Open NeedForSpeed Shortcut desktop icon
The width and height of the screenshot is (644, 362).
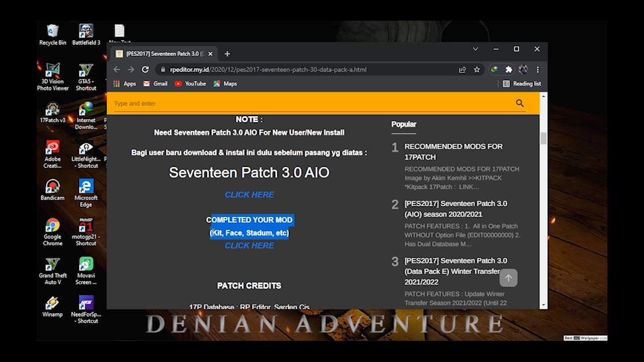(x=86, y=309)
